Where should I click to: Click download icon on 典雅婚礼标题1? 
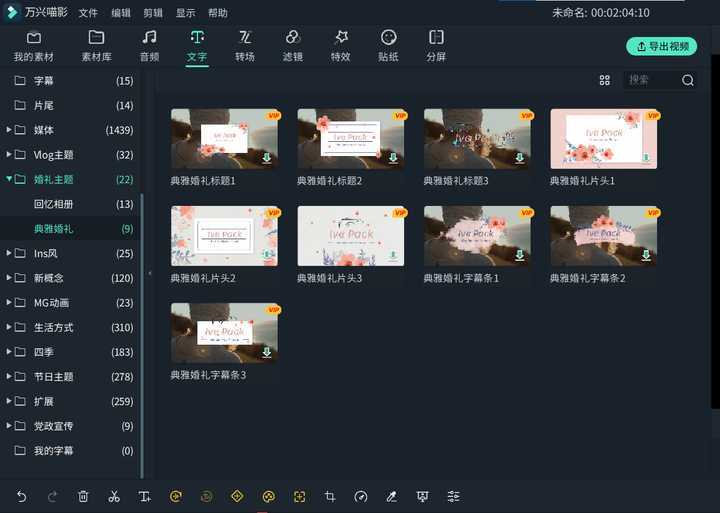click(x=267, y=158)
